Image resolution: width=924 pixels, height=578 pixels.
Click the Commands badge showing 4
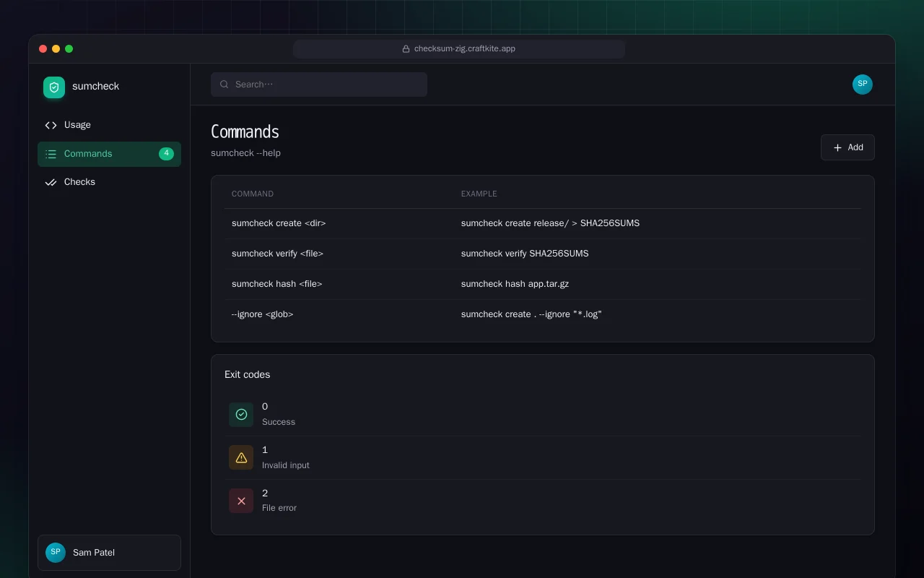pos(166,154)
